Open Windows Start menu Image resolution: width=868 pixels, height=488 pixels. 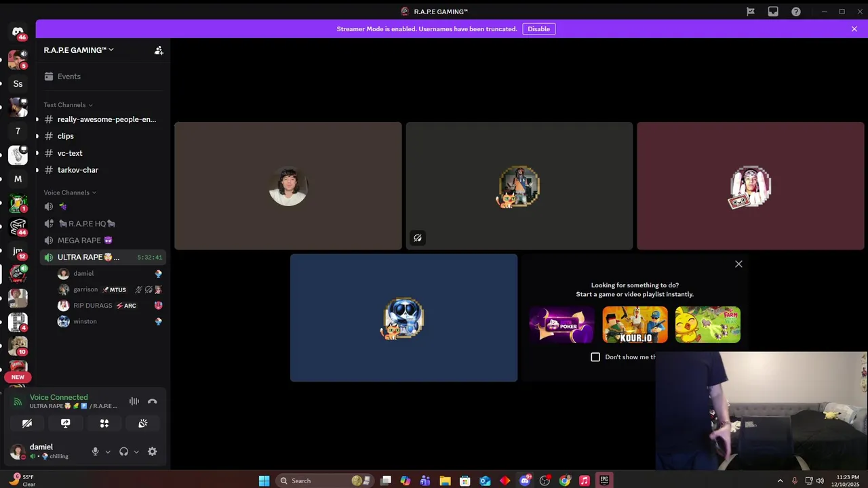tap(264, 481)
